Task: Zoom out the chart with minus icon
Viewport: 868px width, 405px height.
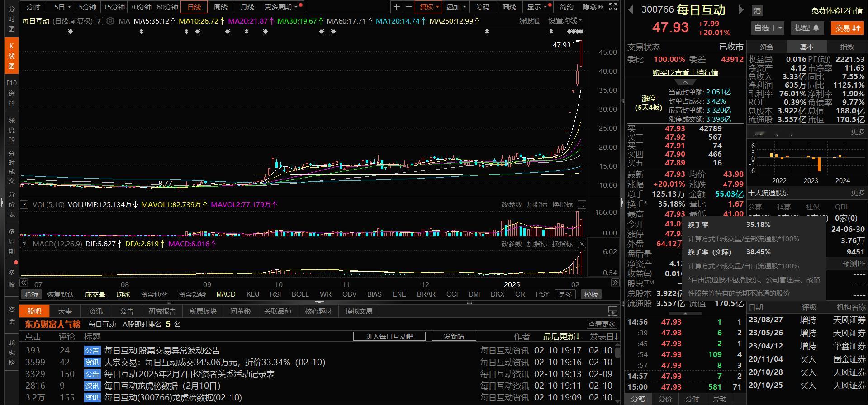Action: tap(409, 7)
